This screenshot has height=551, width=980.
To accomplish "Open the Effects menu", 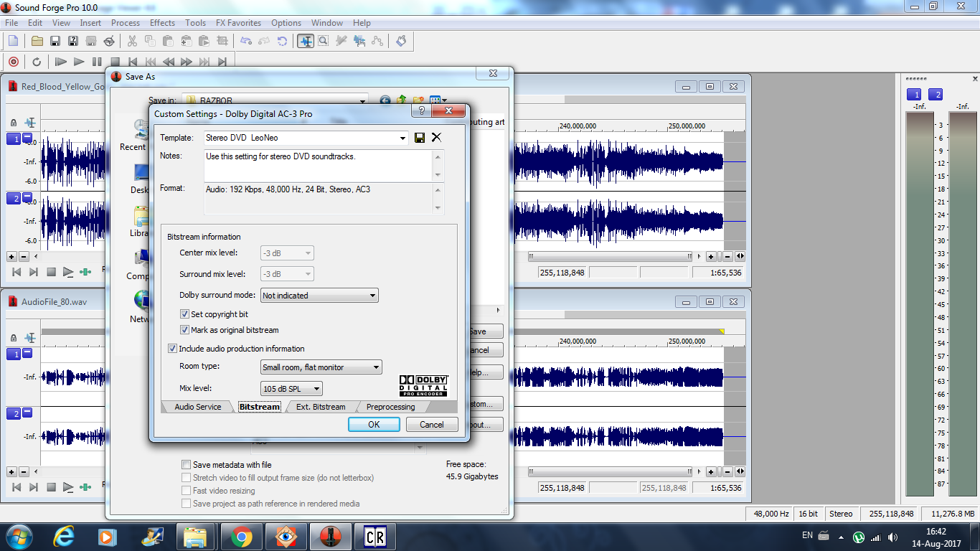I will 162,23.
